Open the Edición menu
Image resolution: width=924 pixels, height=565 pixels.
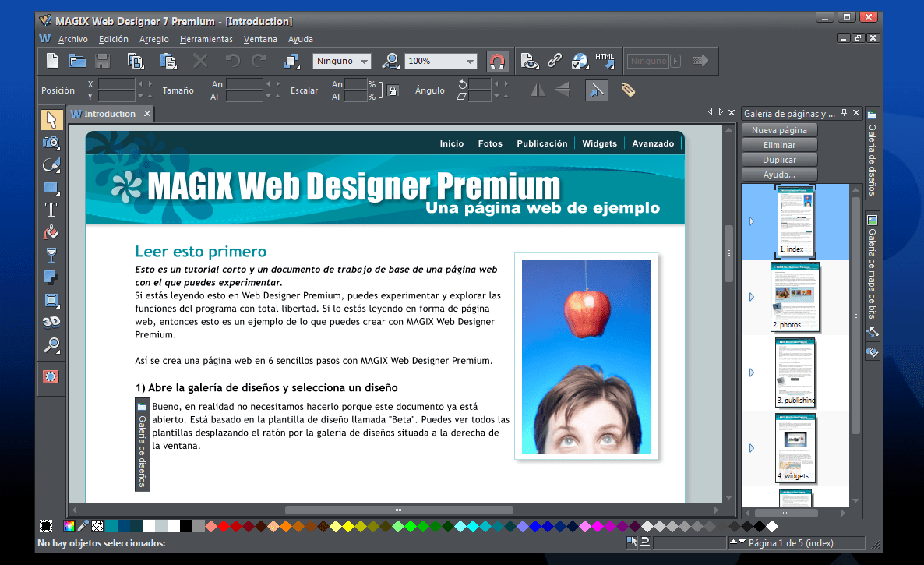point(114,39)
